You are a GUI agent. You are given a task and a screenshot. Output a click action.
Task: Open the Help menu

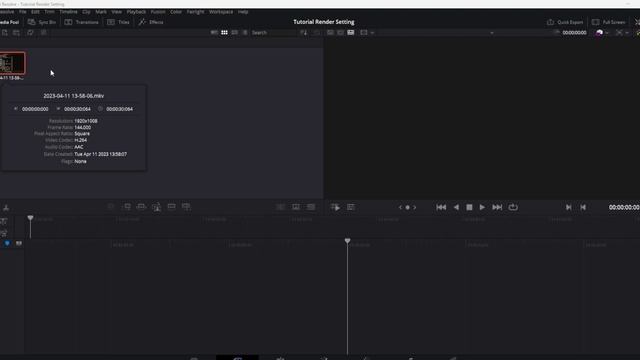tap(243, 12)
